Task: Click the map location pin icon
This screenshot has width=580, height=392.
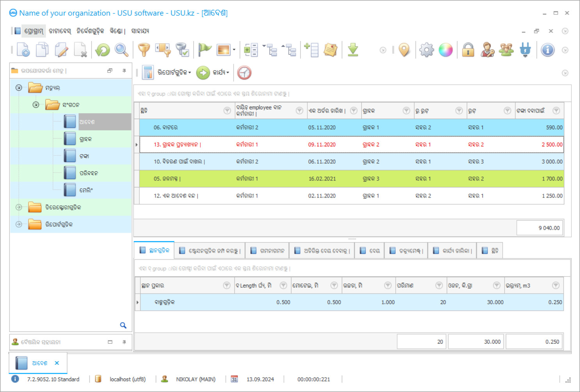Action: coord(404,50)
